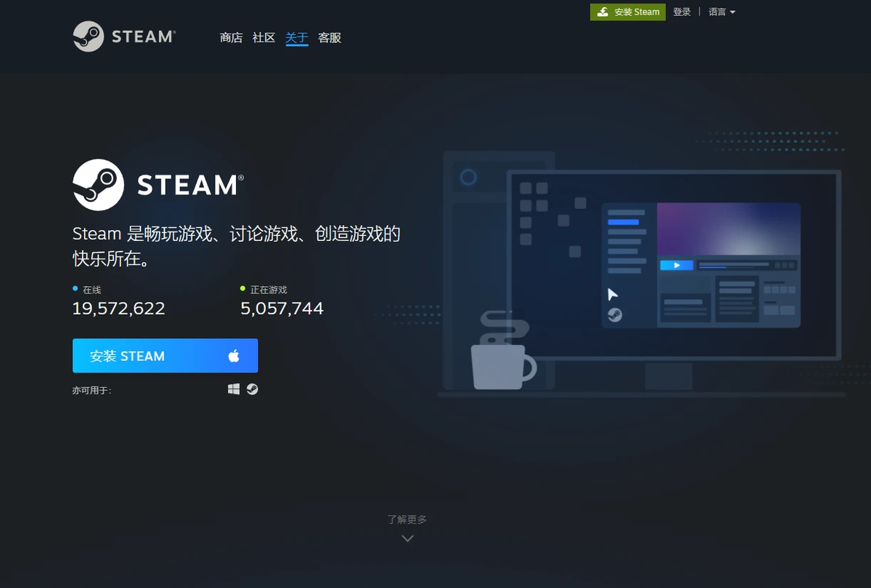Click the large Steam hero logo

[x=159, y=185]
